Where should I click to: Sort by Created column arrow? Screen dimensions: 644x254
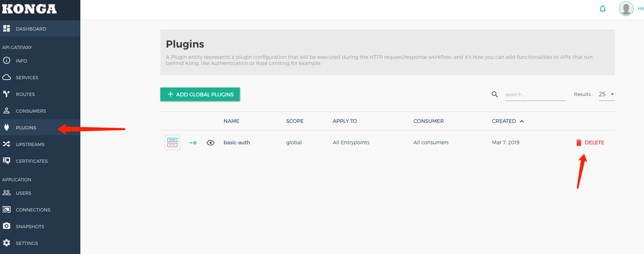click(522, 121)
